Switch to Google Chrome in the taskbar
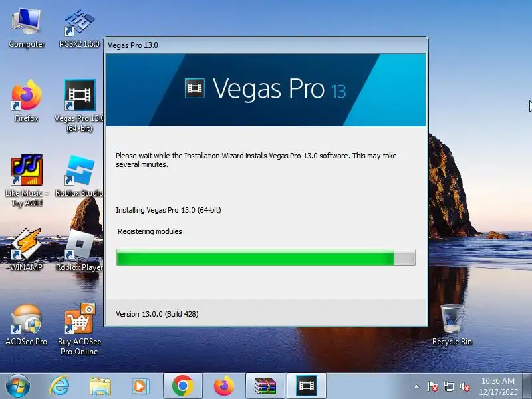Image resolution: width=532 pixels, height=399 pixels. [x=182, y=386]
